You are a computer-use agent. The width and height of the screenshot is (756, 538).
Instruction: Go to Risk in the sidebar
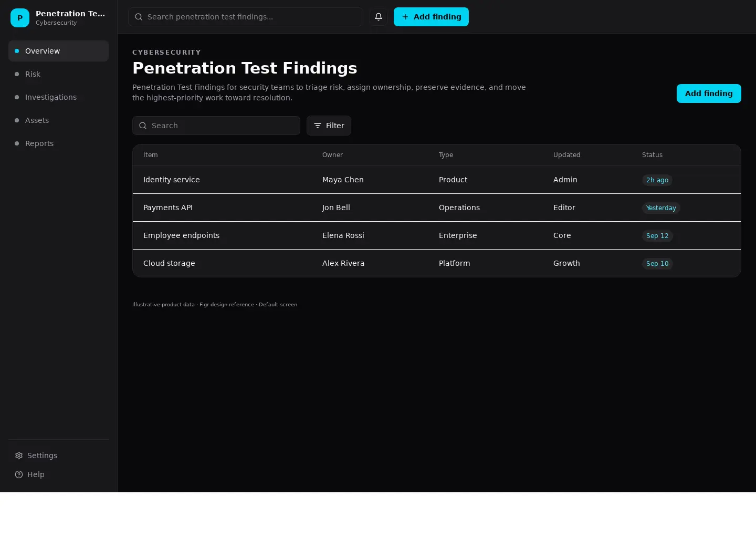(x=58, y=74)
